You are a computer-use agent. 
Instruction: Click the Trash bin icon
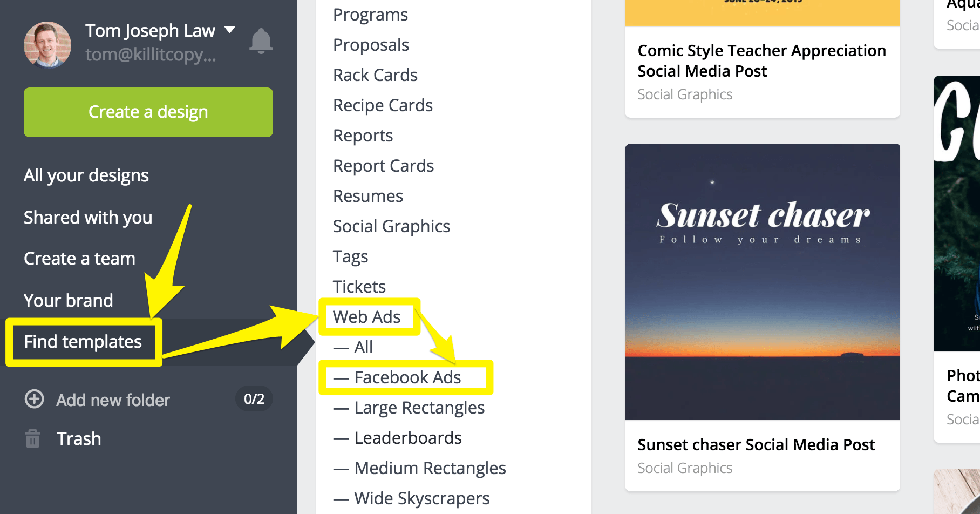[33, 438]
